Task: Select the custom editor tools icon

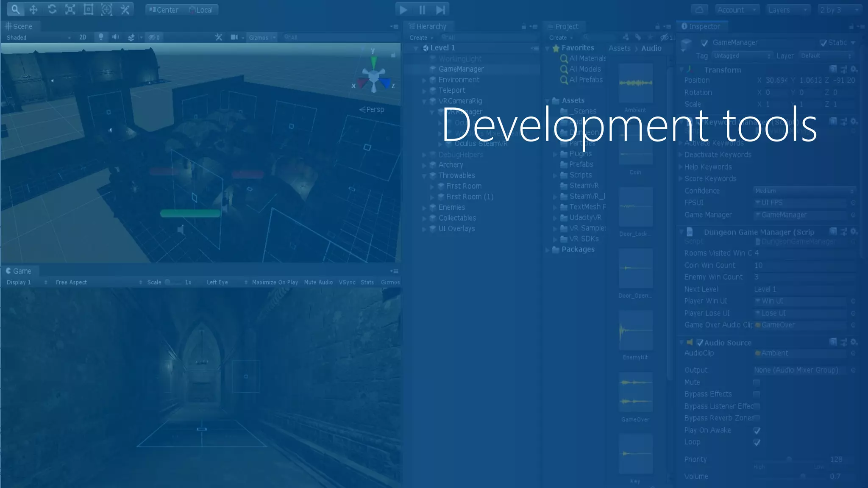Action: pyautogui.click(x=125, y=9)
